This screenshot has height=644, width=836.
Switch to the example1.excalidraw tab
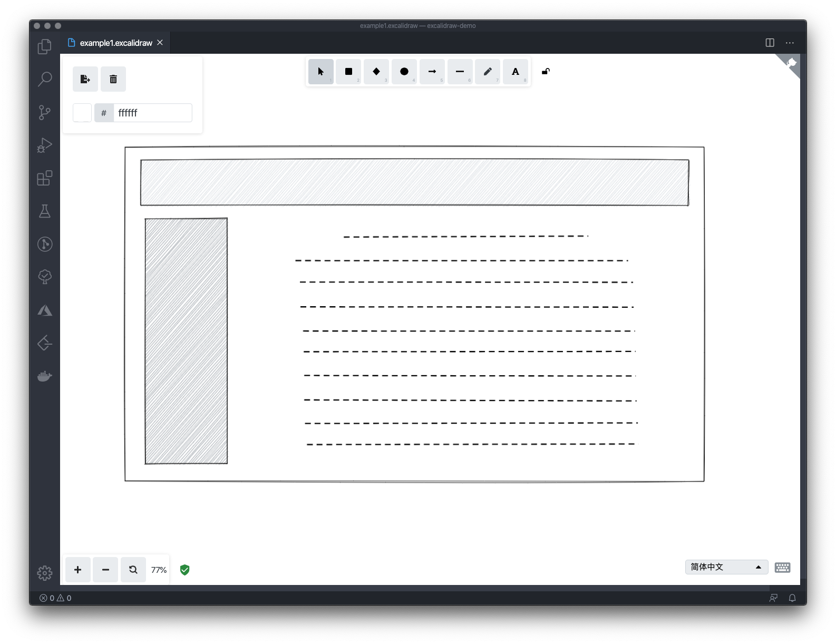click(116, 43)
